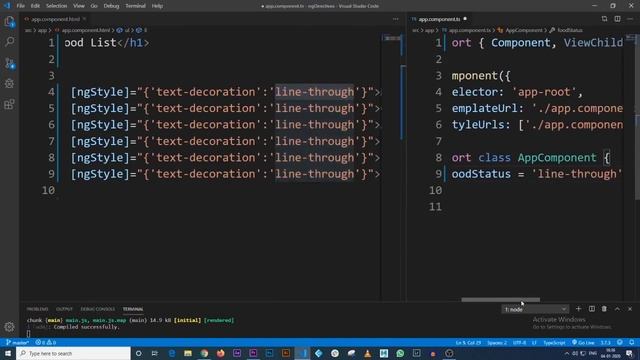The height and width of the screenshot is (360, 640).
Task: Close the terminal panel
Action: 630,309
